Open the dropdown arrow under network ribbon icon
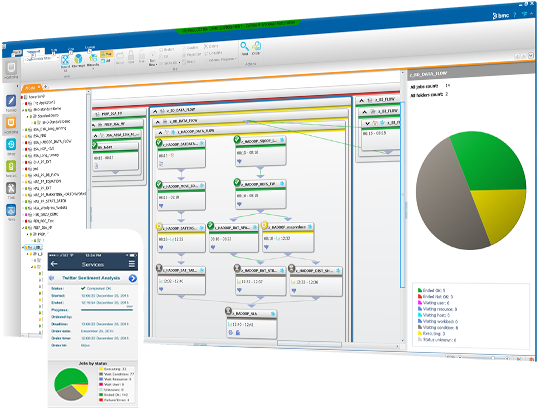Viewport: 537px width, 408px height. (93, 69)
